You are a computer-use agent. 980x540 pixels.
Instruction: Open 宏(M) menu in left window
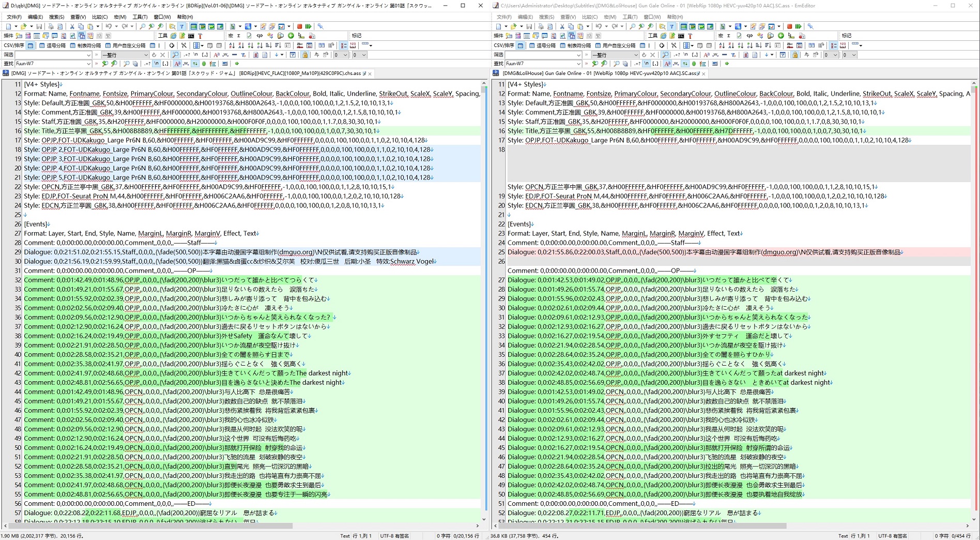(120, 17)
